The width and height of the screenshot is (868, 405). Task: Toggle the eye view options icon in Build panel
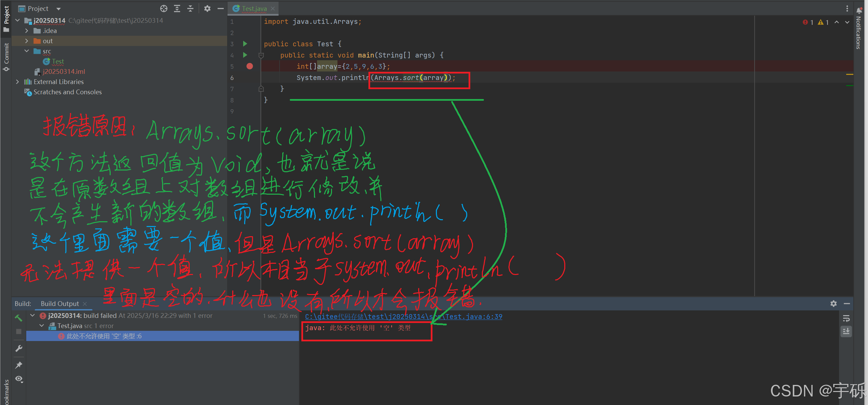pos(19,379)
